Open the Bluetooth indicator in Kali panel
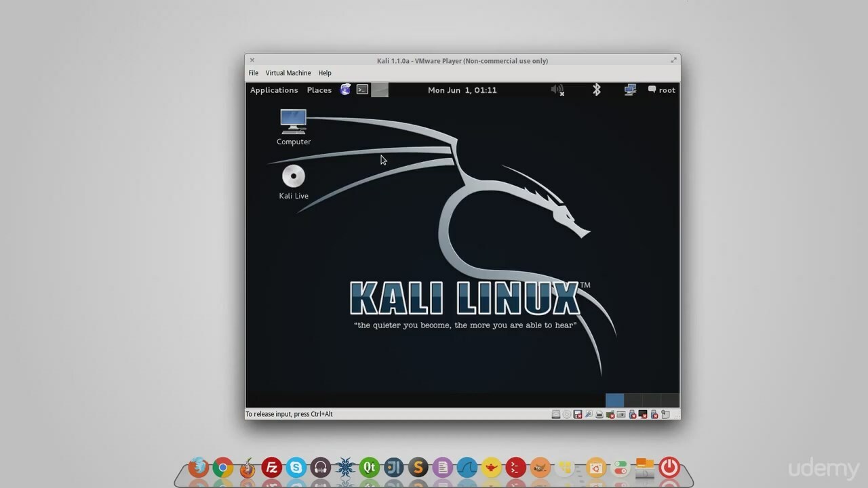Viewport: 868px width, 488px height. pyautogui.click(x=597, y=89)
